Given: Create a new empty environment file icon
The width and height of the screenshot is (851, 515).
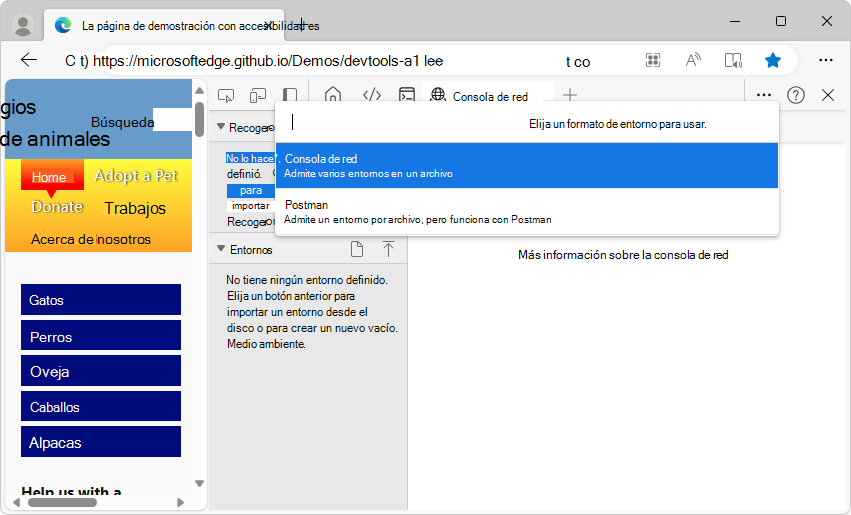Looking at the screenshot, I should [x=357, y=249].
